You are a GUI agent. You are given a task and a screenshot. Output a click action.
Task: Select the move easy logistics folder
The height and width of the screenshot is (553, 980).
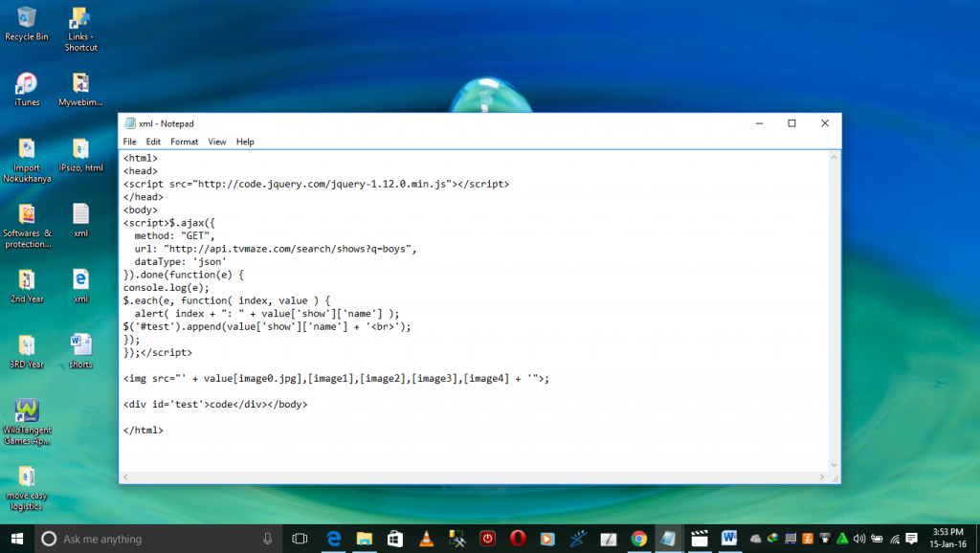26,488
